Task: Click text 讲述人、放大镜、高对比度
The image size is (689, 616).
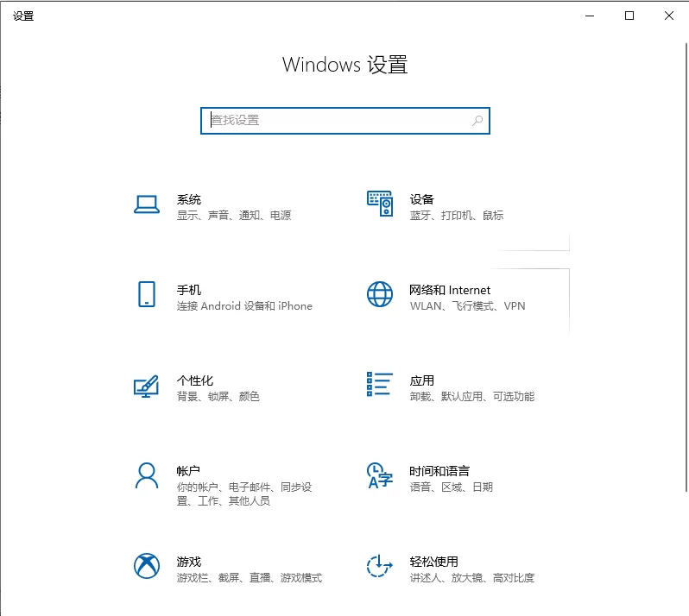Action: pyautogui.click(x=472, y=578)
